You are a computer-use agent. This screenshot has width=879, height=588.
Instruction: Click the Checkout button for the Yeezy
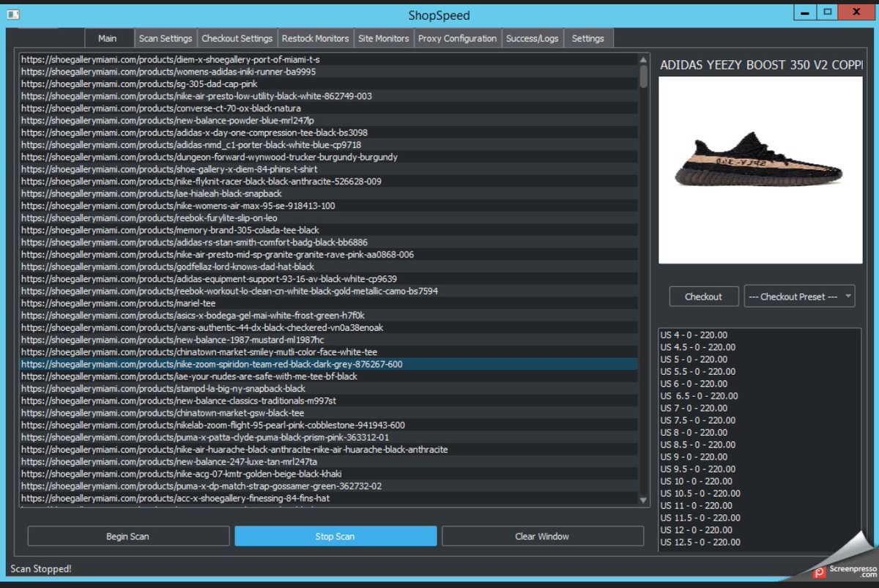pos(703,296)
